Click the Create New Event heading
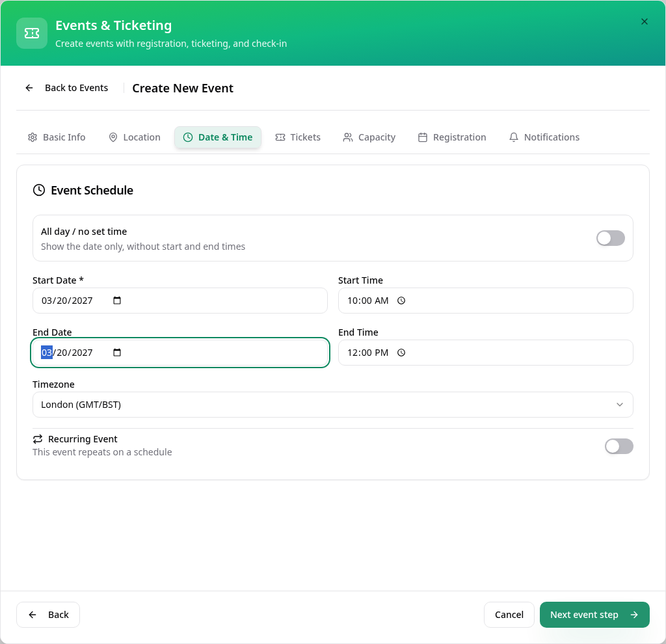666x644 pixels. pos(183,88)
